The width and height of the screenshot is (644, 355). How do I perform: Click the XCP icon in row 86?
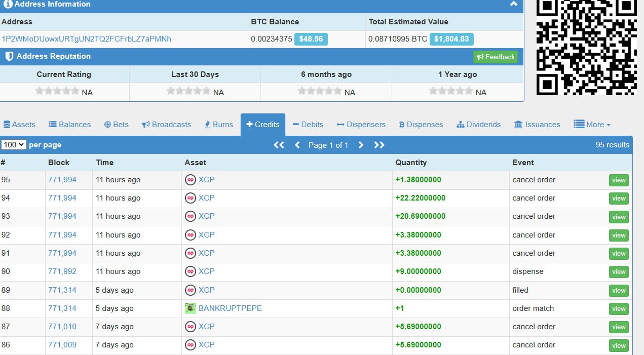pyautogui.click(x=191, y=345)
